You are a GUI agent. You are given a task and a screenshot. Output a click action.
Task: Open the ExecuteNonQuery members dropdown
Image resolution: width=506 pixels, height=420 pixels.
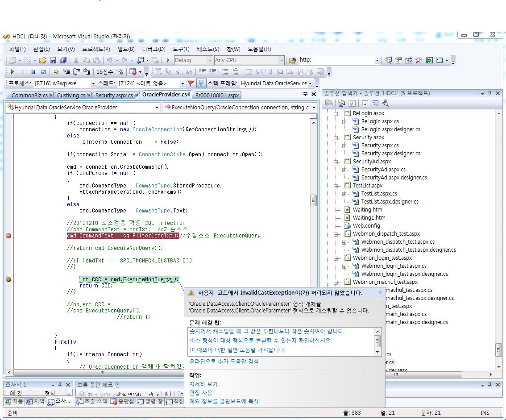pos(314,108)
